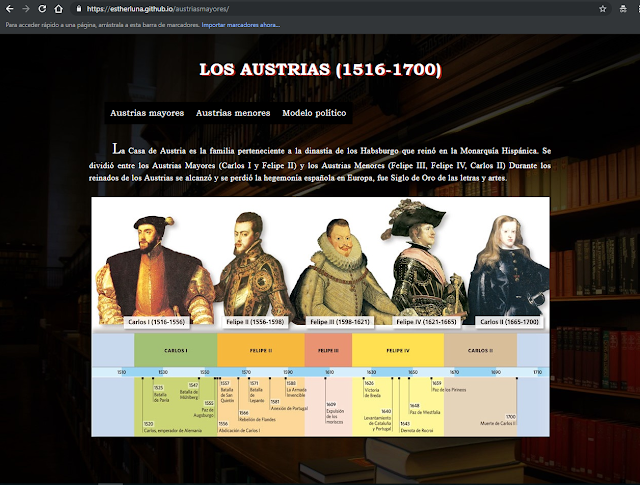This screenshot has width=640, height=485.
Task: Open the browser home page icon
Action: (58, 9)
